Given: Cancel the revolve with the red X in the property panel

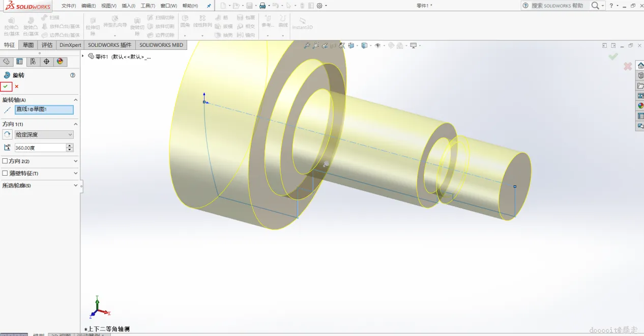Looking at the screenshot, I should [17, 87].
